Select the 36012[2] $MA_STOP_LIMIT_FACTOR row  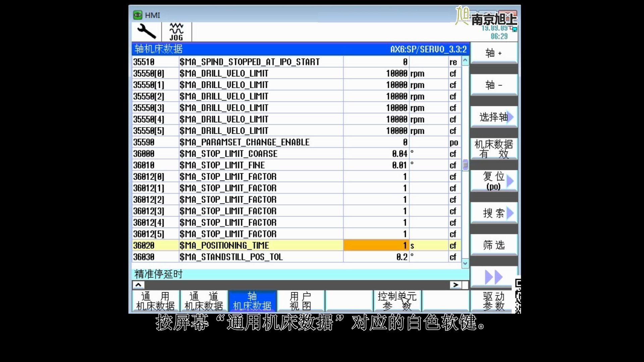pyautogui.click(x=297, y=199)
